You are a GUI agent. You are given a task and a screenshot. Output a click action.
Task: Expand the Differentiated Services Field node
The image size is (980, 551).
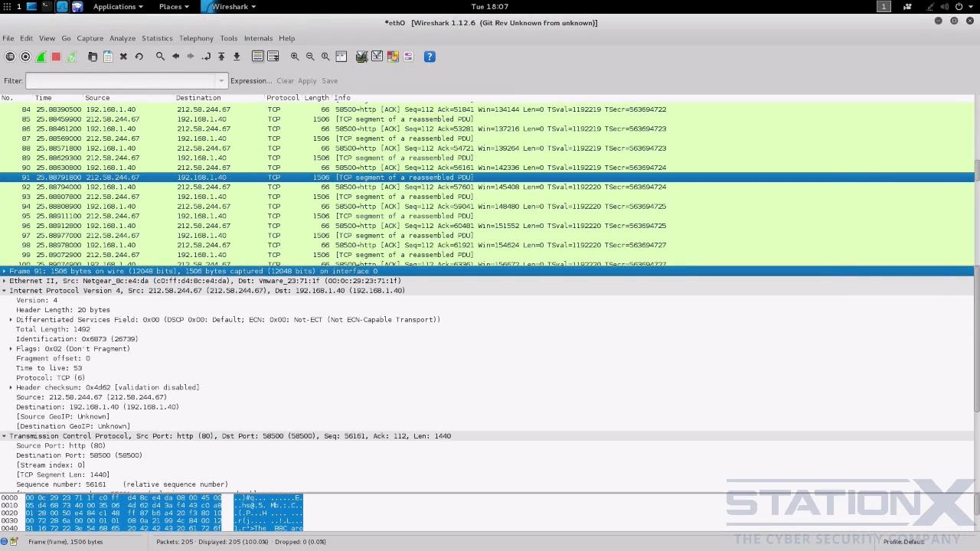tap(11, 320)
